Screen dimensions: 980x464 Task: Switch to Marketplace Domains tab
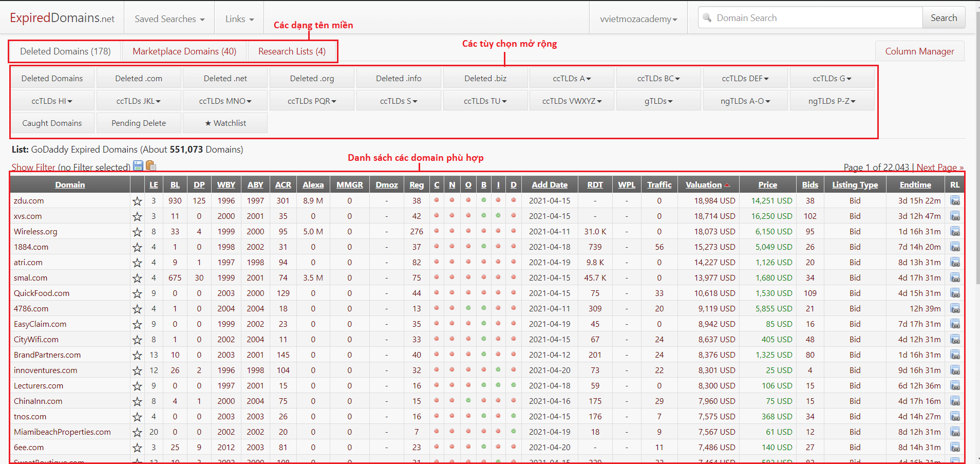[184, 51]
